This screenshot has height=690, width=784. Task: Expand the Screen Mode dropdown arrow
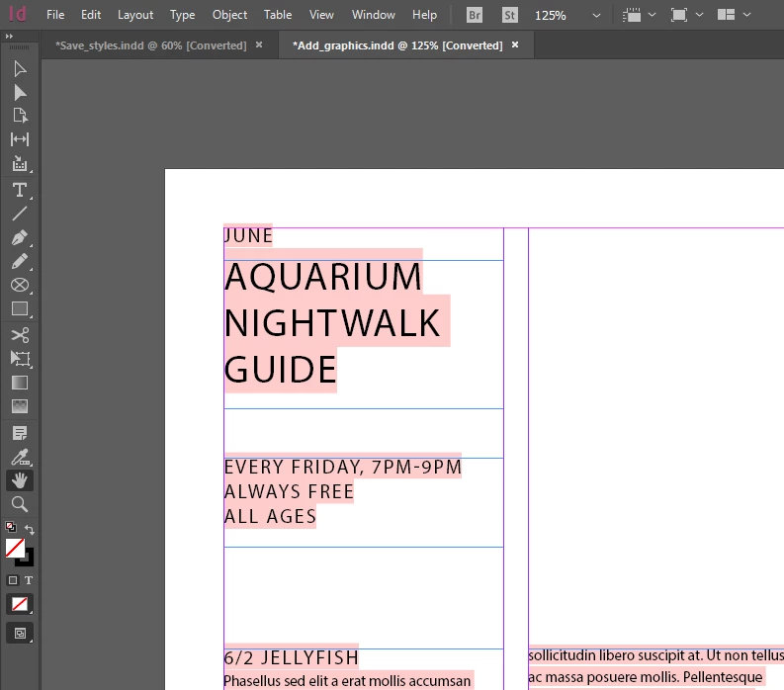pyautogui.click(x=700, y=15)
